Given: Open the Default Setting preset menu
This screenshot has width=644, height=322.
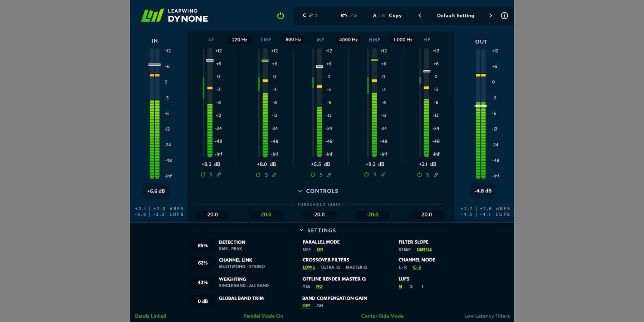Looking at the screenshot, I should [x=455, y=16].
